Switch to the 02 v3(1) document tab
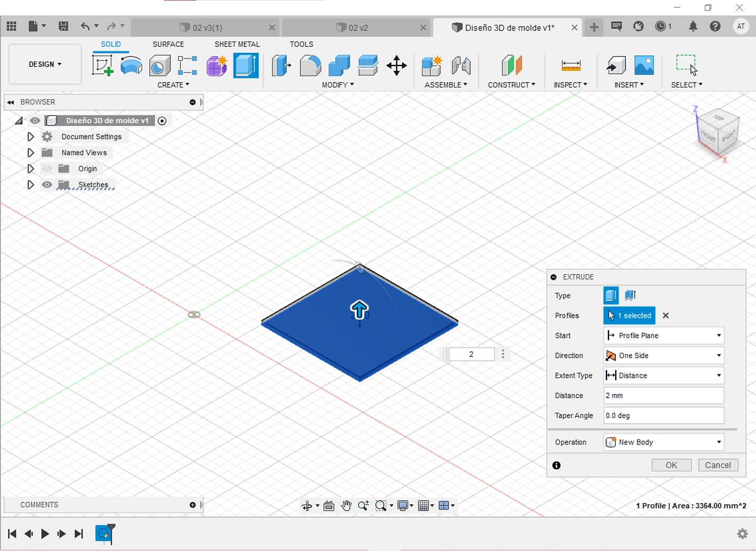This screenshot has height=551, width=756. (x=205, y=28)
